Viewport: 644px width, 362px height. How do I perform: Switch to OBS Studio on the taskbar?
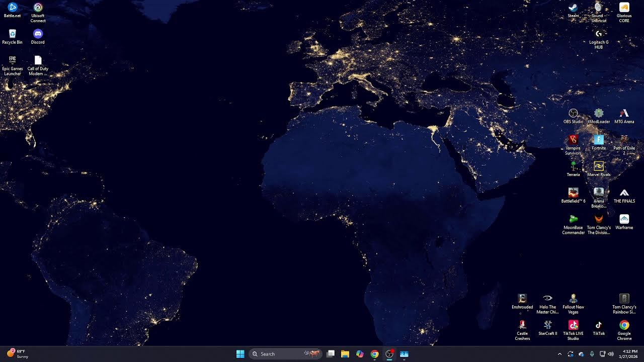pyautogui.click(x=389, y=354)
